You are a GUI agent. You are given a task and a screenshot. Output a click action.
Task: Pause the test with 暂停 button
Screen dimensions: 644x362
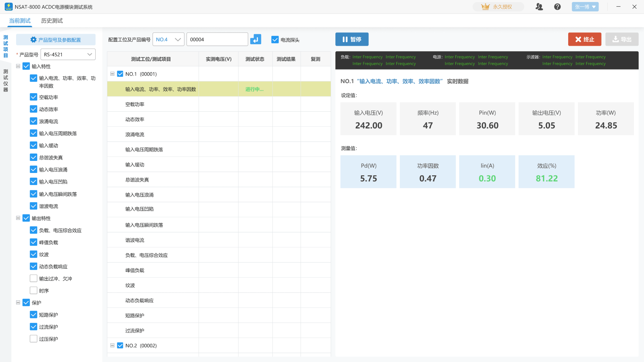(x=352, y=40)
